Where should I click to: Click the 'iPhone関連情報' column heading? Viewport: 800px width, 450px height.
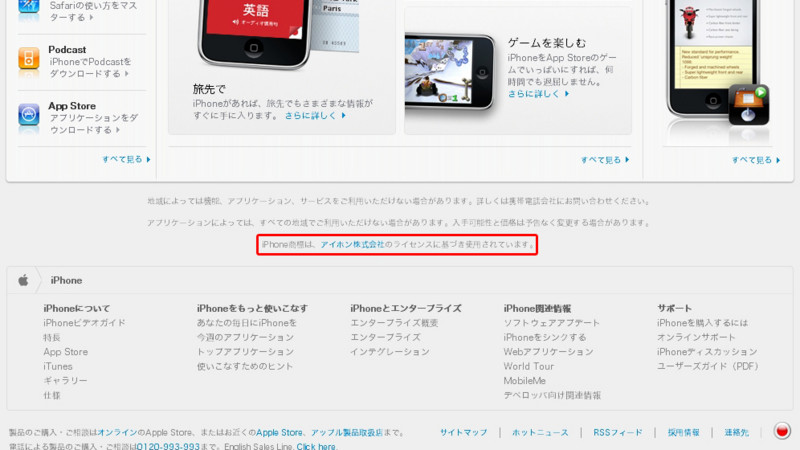click(537, 309)
